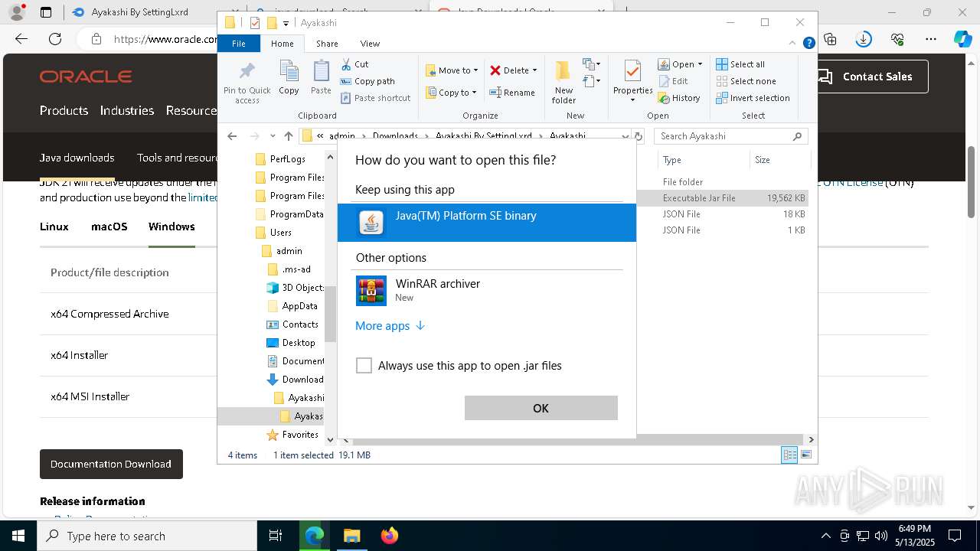Click the Edit ribbon item
Screen dimensions: 980x551
click(x=672, y=81)
